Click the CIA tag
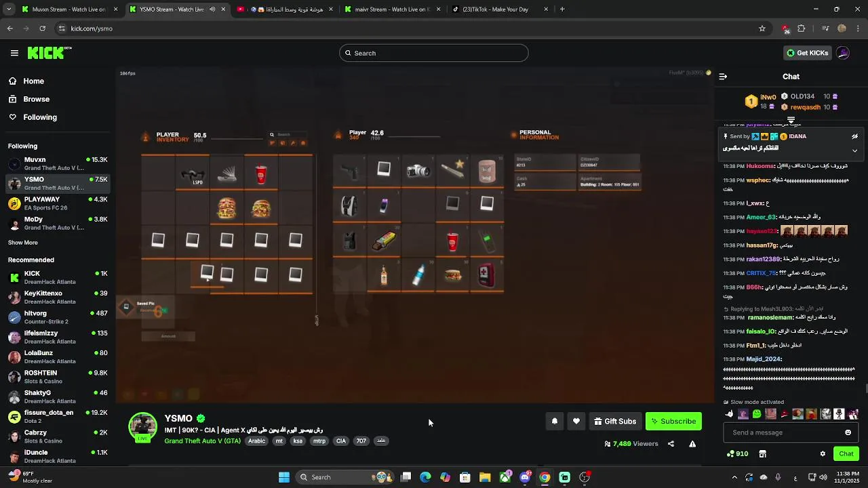 coord(341,441)
